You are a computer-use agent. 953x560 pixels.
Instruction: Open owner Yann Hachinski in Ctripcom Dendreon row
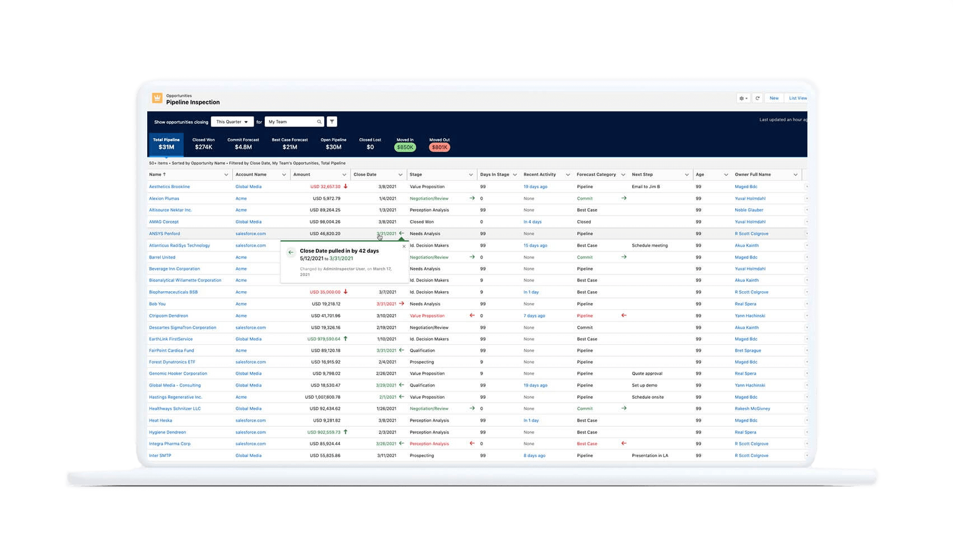click(x=750, y=315)
